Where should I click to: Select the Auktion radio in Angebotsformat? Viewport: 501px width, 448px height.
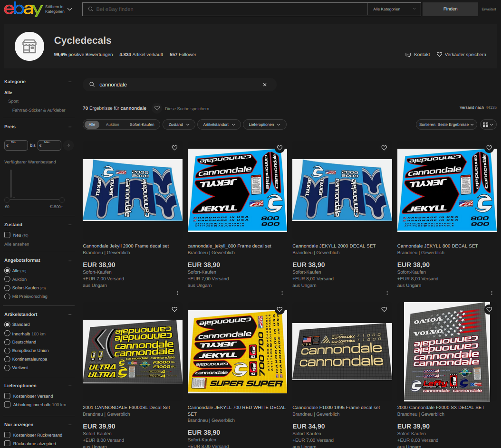tap(7, 279)
